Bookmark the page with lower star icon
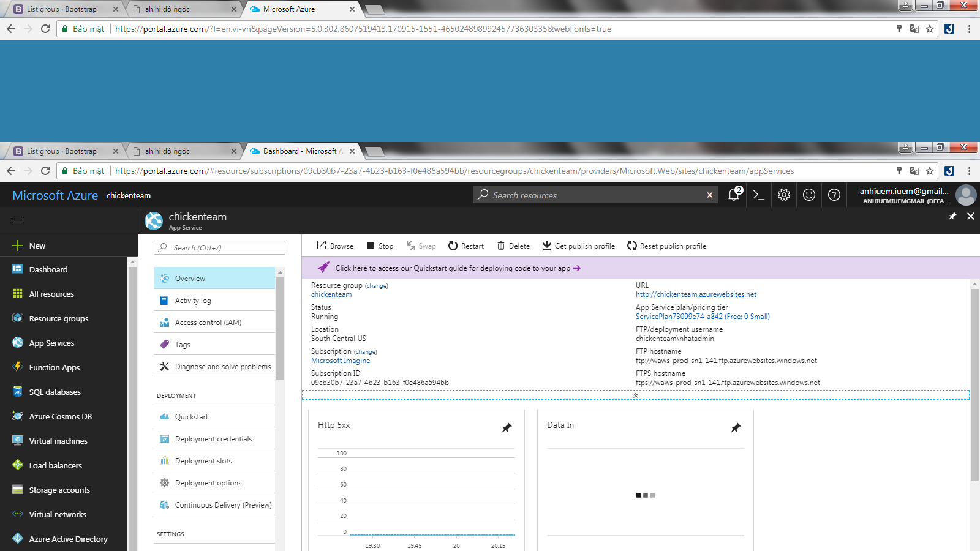Image resolution: width=980 pixels, height=551 pixels. click(930, 171)
